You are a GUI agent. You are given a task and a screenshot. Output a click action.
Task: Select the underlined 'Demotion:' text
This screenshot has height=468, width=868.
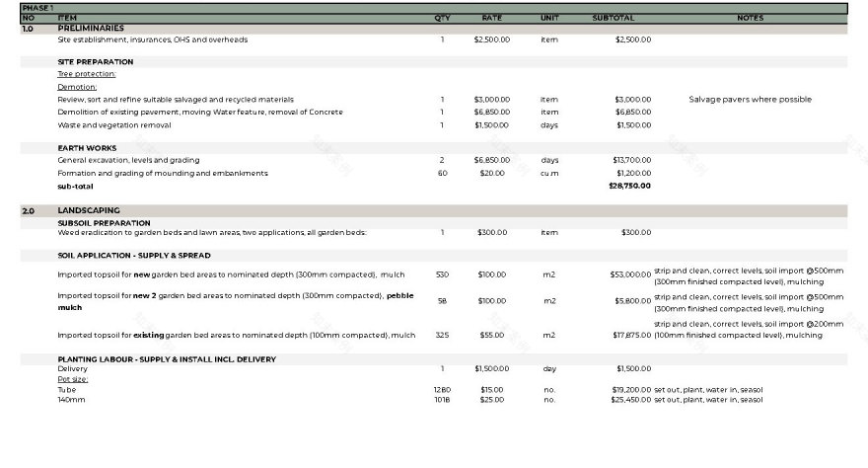click(77, 87)
